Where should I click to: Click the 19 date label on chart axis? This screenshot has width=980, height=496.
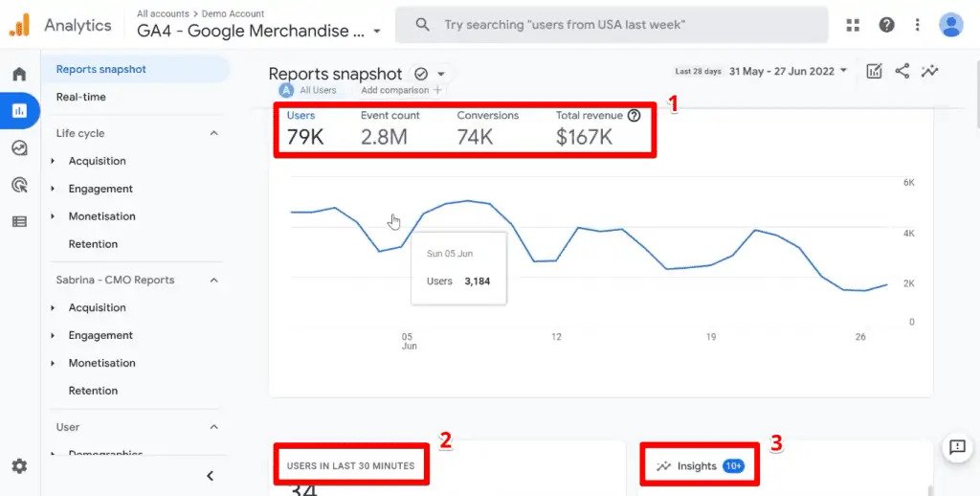click(711, 336)
